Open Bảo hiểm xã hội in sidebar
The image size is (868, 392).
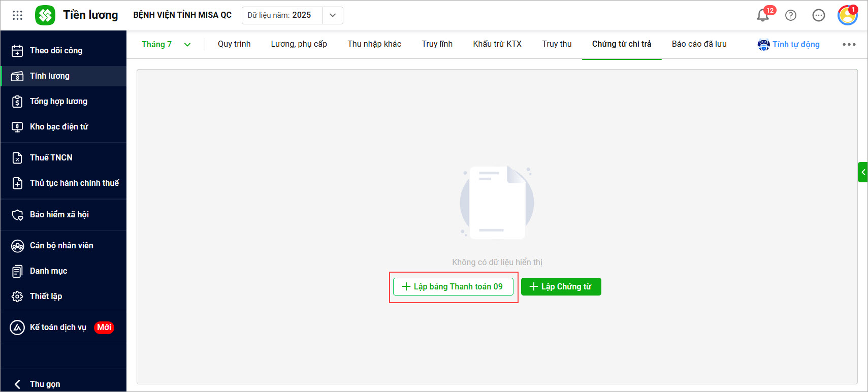pyautogui.click(x=63, y=215)
